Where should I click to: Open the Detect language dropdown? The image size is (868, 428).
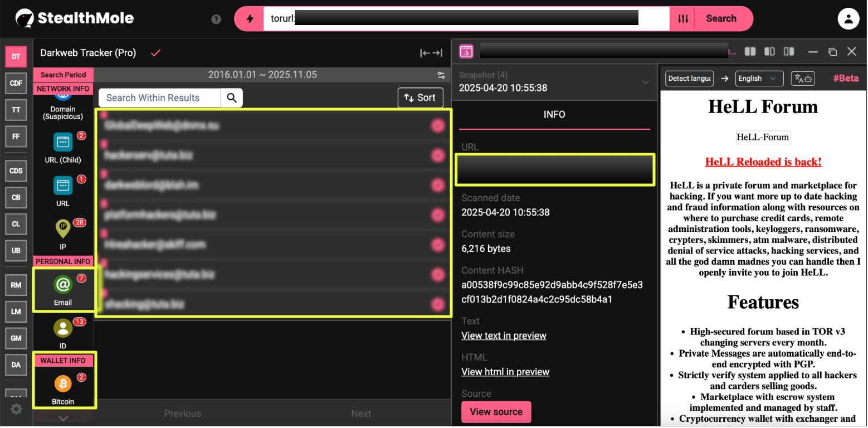tap(689, 79)
